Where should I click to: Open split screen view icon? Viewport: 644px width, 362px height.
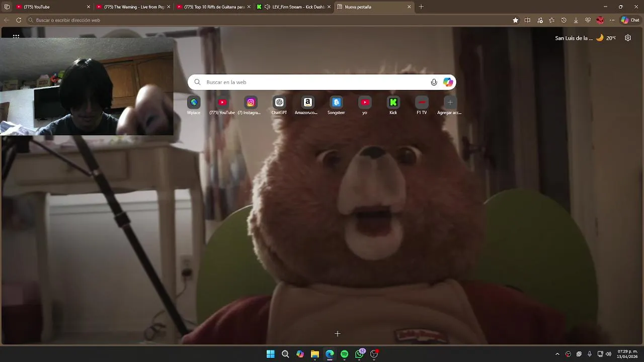(527, 20)
